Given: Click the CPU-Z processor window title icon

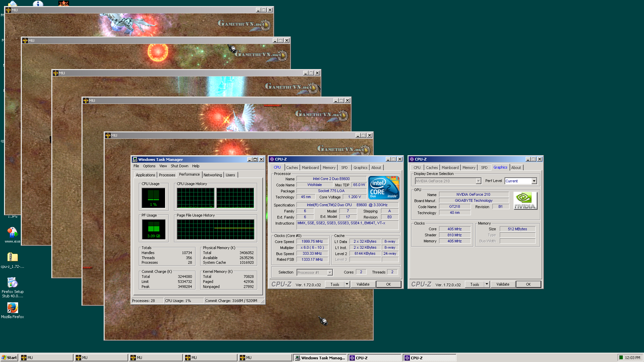Looking at the screenshot, I should (x=272, y=159).
